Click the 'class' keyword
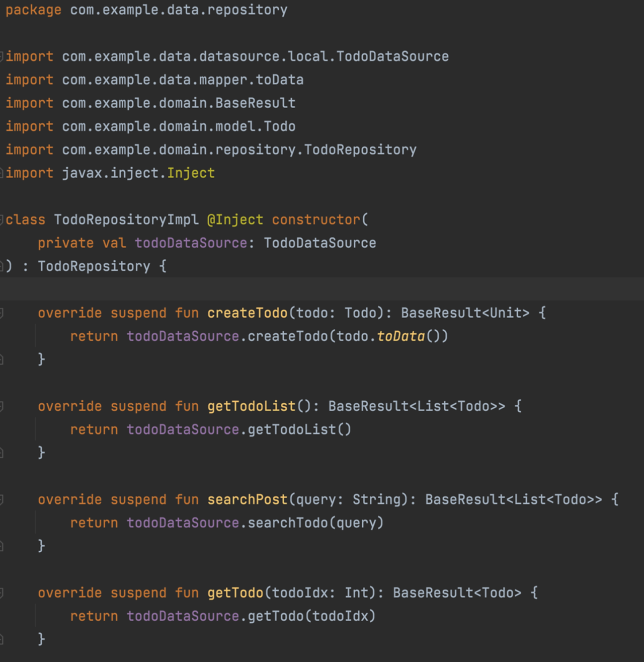 (26, 219)
